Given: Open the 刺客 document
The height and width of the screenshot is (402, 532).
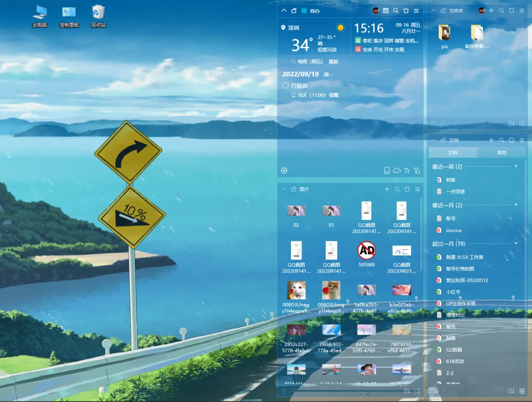Looking at the screenshot, I should (451, 180).
